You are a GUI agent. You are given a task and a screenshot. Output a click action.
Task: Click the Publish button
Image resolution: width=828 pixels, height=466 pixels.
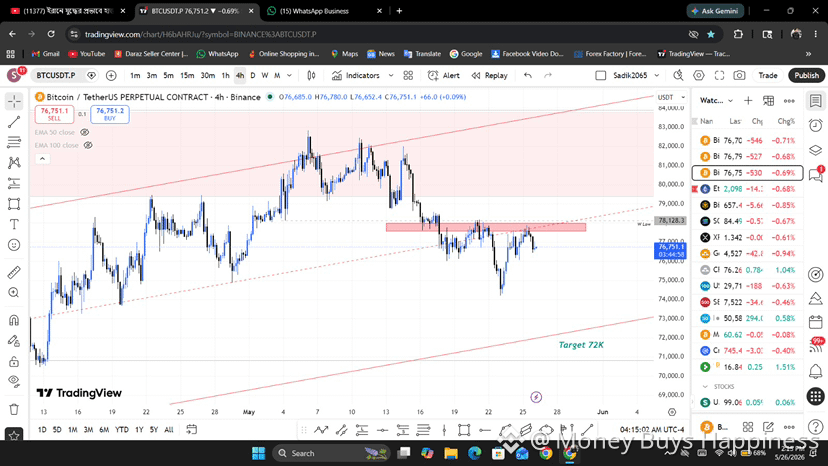pyautogui.click(x=806, y=76)
